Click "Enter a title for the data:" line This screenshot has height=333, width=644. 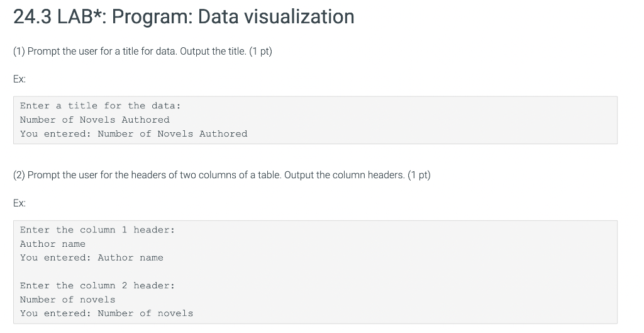click(100, 106)
